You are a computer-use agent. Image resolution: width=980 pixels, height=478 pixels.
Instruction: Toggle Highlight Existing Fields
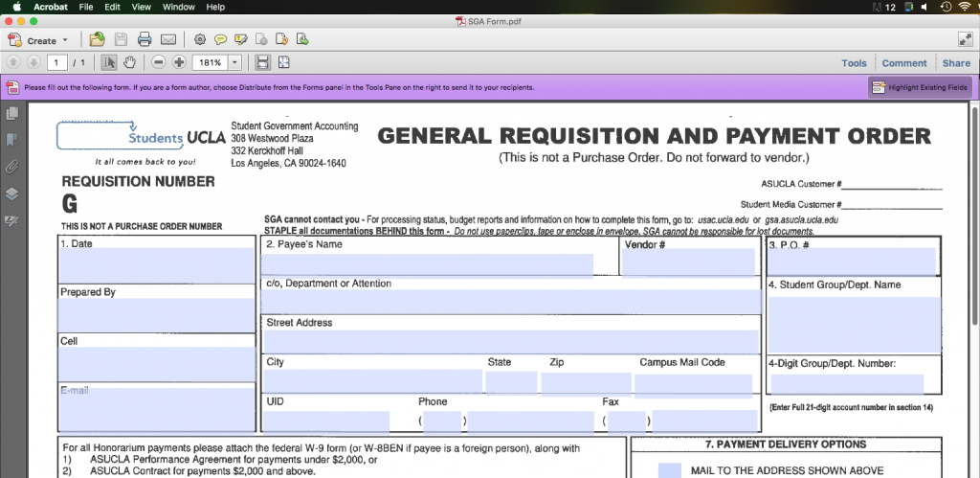point(920,87)
